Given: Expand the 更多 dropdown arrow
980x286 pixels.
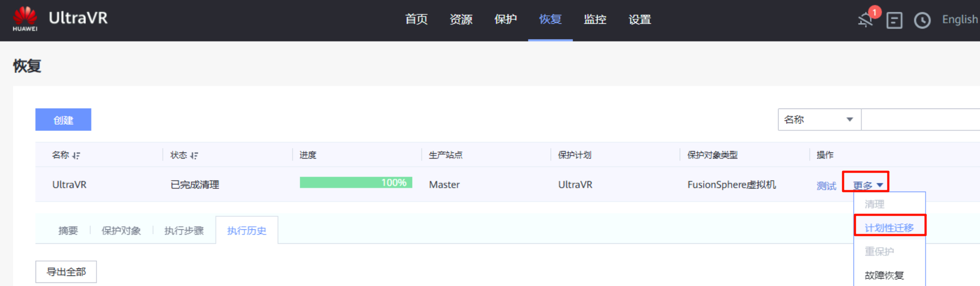Looking at the screenshot, I should coord(880,185).
